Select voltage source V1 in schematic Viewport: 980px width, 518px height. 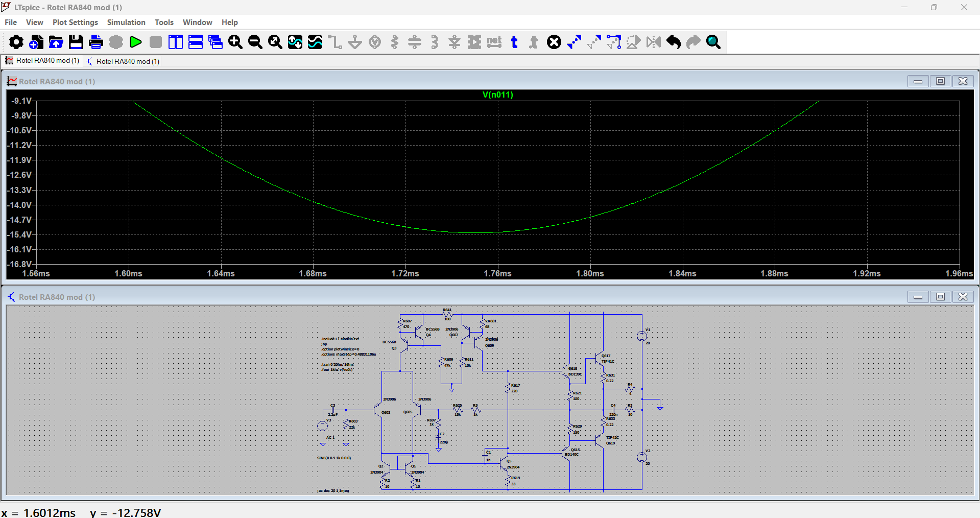click(x=642, y=336)
